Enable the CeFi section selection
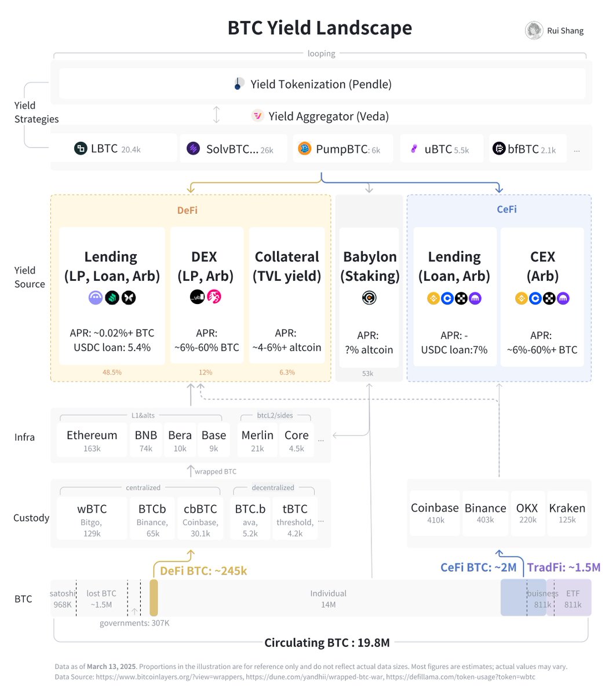Viewport: 616px width, 695px height. click(x=506, y=209)
